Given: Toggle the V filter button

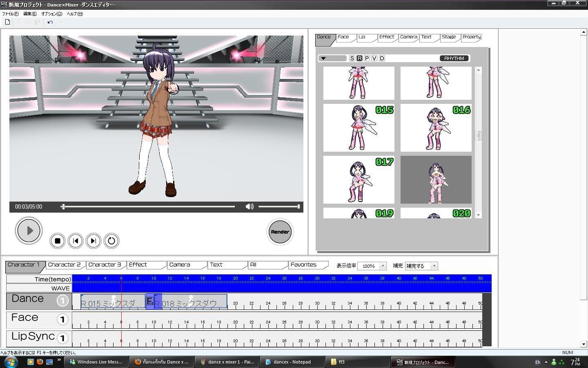Looking at the screenshot, I should click(x=374, y=58).
